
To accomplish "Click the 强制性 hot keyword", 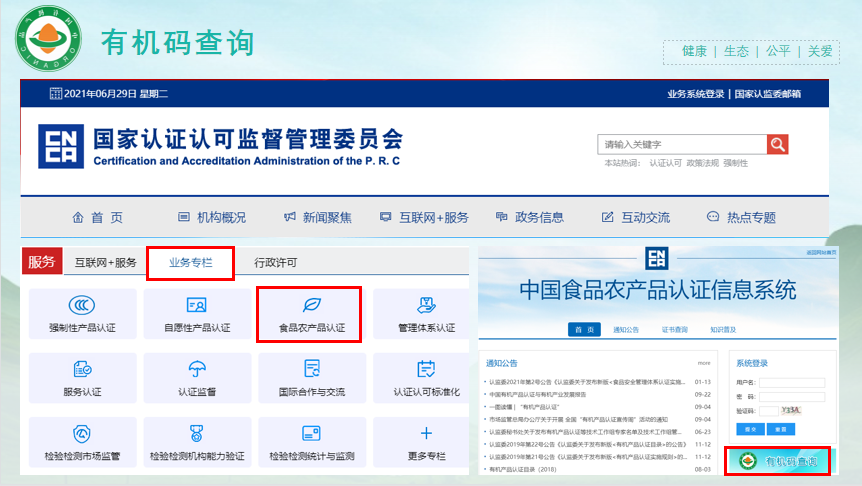I will tap(736, 163).
